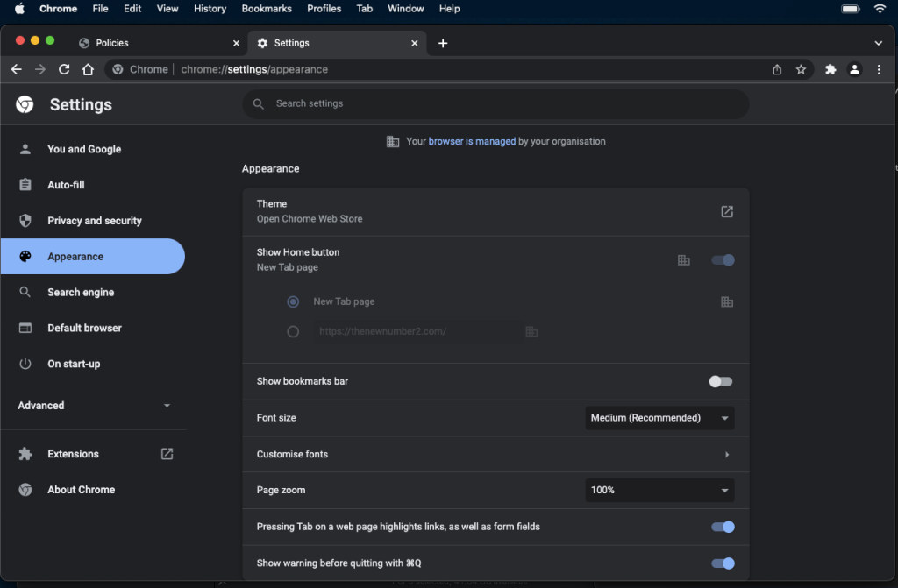The image size is (898, 588).
Task: Open the Window menu
Action: (405, 9)
